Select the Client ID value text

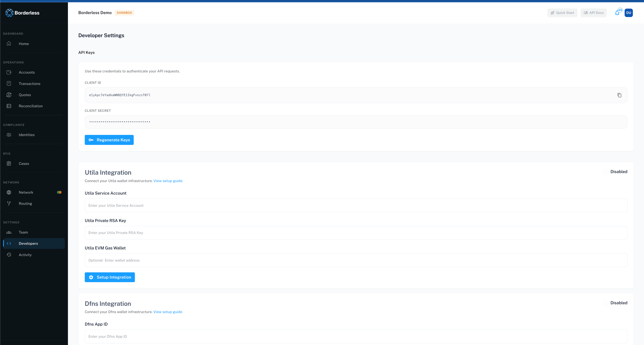(120, 95)
